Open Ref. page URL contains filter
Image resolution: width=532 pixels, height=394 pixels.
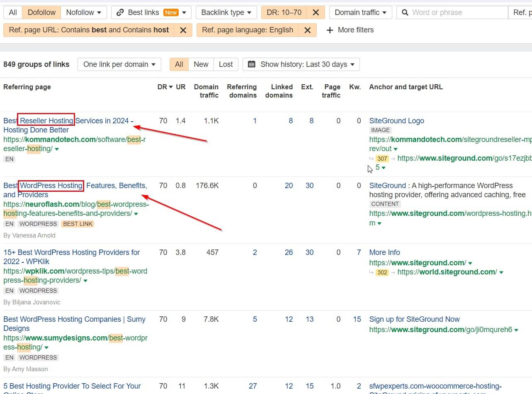[x=89, y=30]
